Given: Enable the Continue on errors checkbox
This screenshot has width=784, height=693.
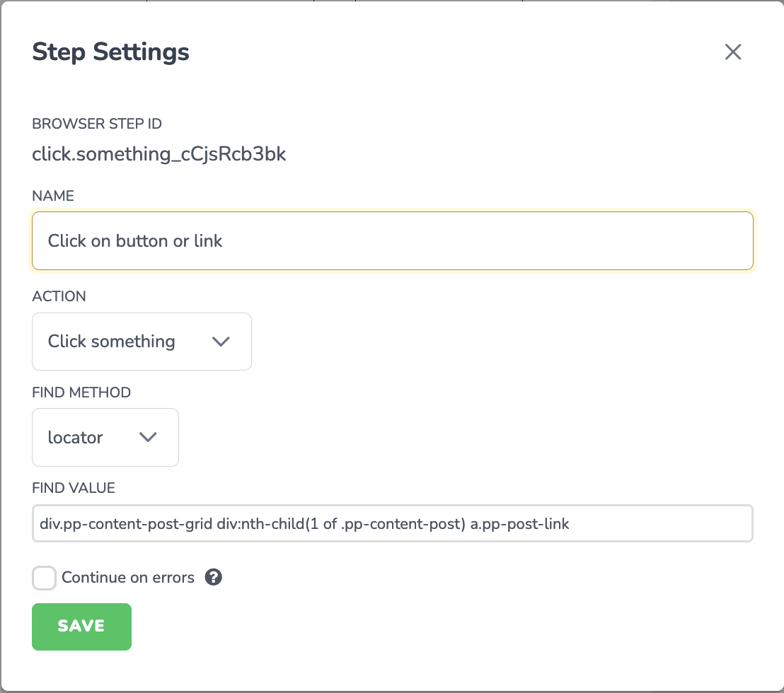Looking at the screenshot, I should [44, 578].
